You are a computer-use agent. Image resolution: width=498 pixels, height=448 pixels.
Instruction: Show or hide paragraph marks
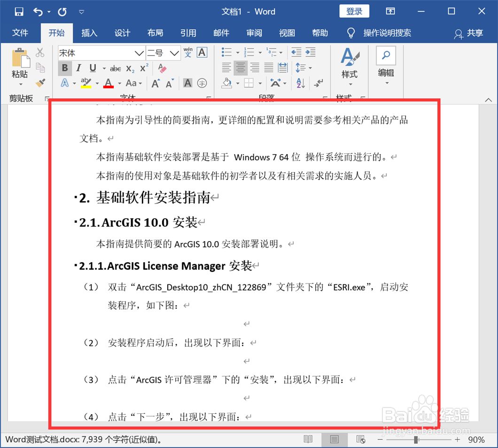tap(318, 84)
